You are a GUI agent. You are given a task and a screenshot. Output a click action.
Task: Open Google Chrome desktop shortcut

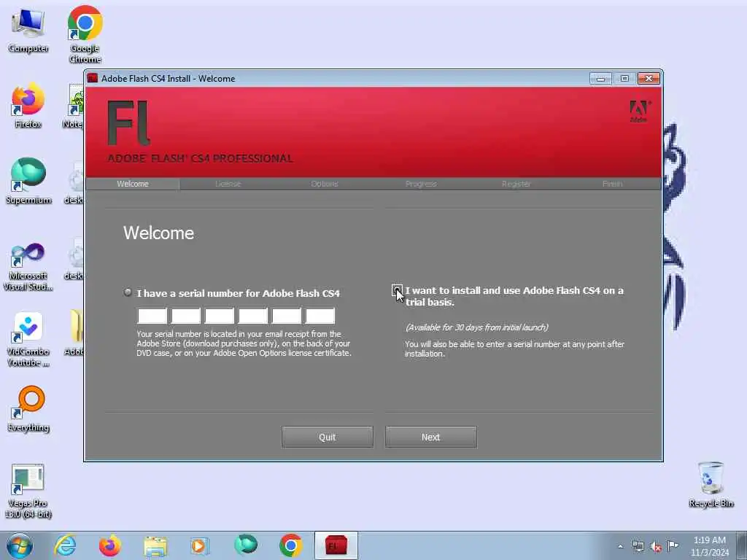pyautogui.click(x=85, y=34)
